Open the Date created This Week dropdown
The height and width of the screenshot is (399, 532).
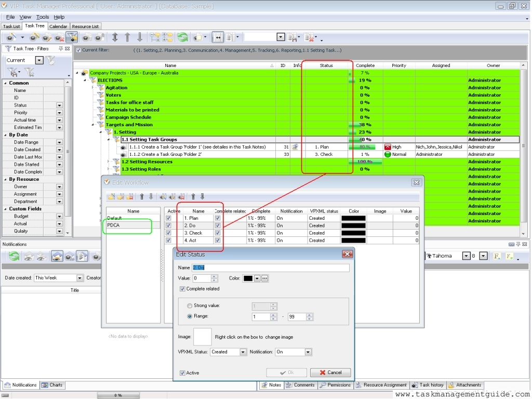pos(79,278)
